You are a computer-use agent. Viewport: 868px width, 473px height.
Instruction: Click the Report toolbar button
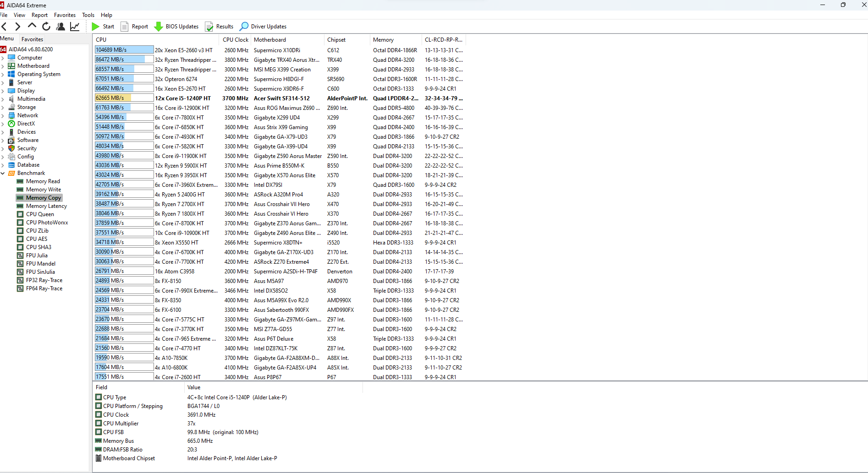[135, 27]
